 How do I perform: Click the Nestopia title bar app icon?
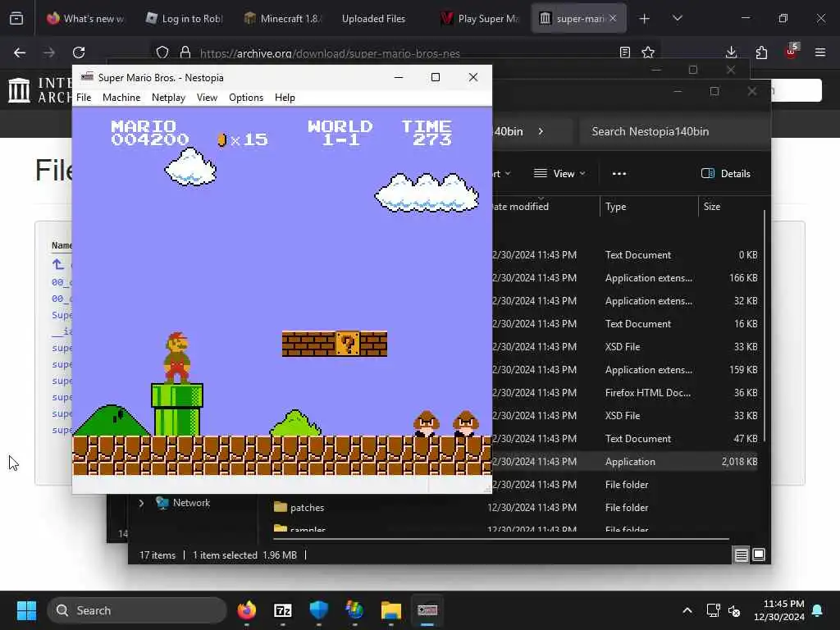(87, 77)
